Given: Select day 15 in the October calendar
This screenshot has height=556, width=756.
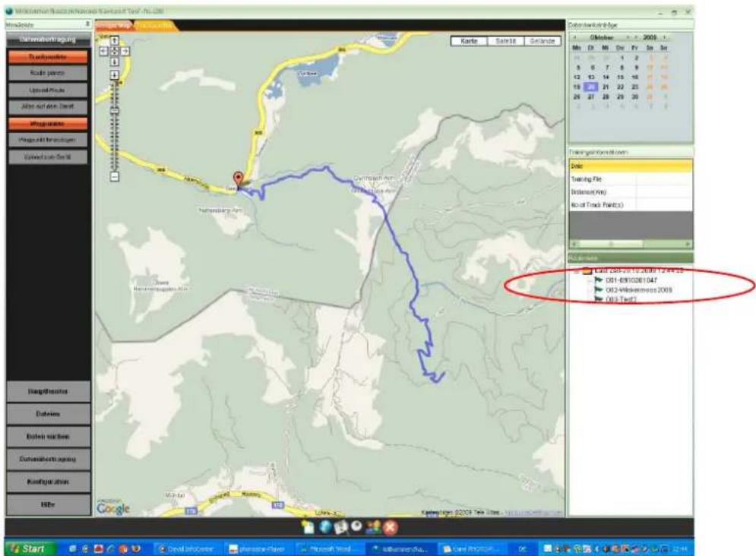Looking at the screenshot, I should point(621,77).
